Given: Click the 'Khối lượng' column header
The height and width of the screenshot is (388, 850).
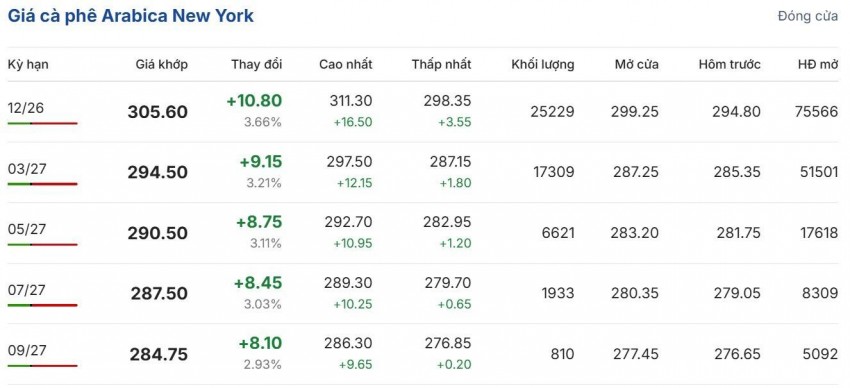Looking at the screenshot, I should tap(543, 64).
